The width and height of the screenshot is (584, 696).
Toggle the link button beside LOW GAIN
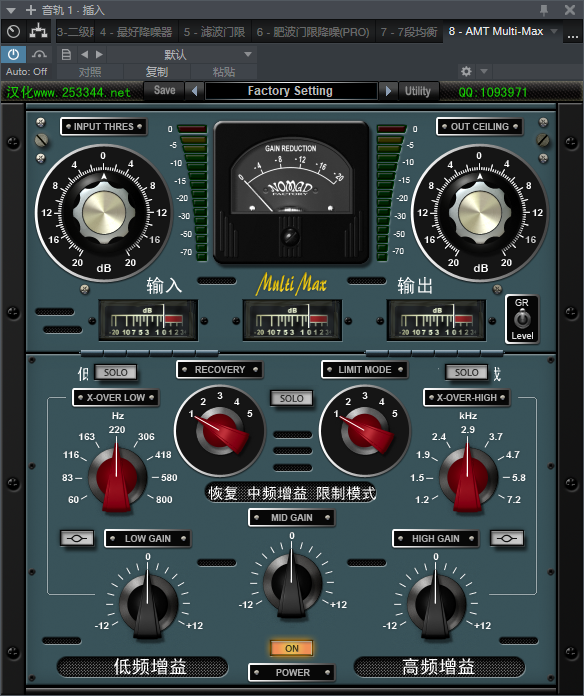(x=77, y=538)
